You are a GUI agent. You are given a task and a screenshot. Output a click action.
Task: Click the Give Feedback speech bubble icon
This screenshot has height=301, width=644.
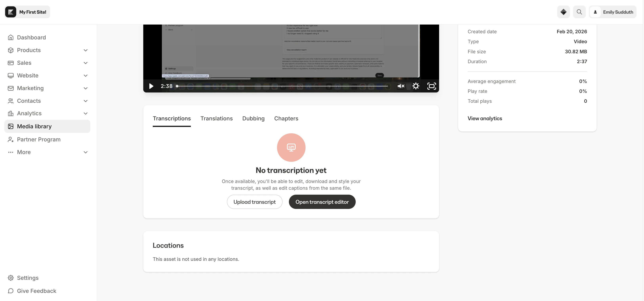(11, 291)
